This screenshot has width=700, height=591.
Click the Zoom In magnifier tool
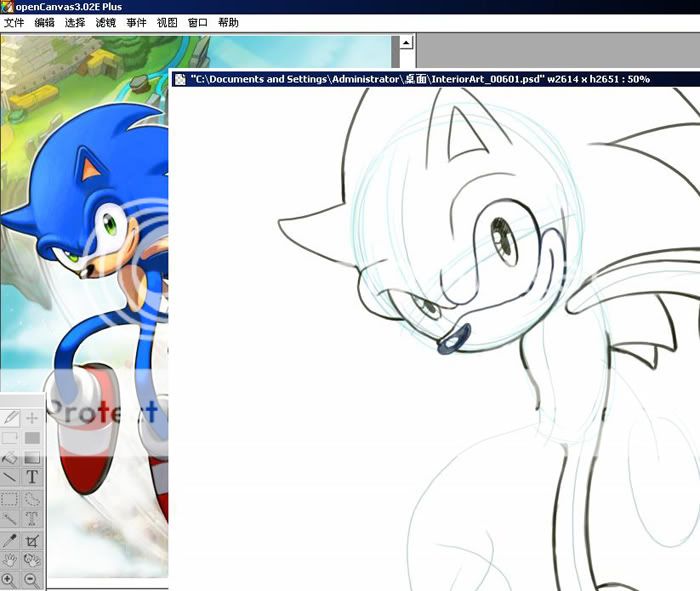[11, 580]
